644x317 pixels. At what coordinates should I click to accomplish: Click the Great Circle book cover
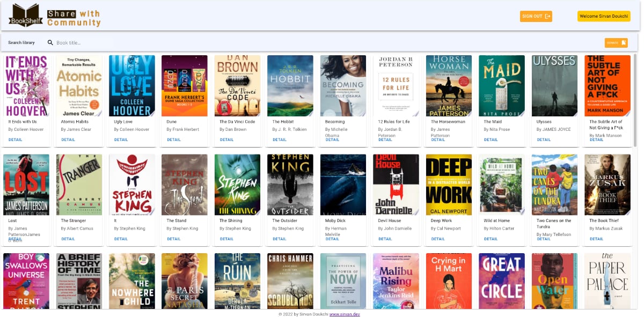502,281
